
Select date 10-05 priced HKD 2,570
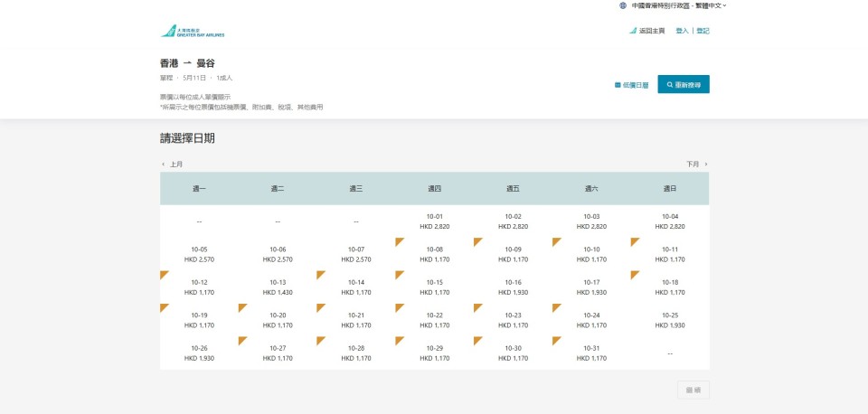[199, 254]
